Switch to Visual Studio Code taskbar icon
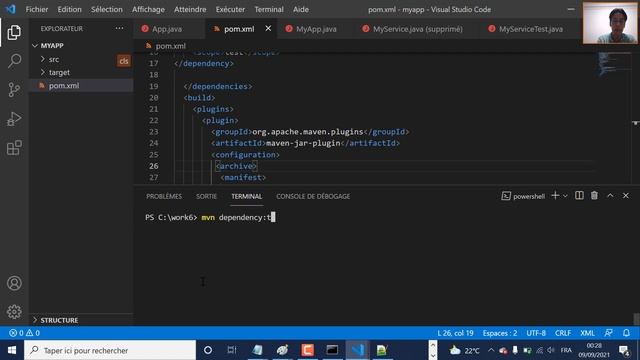The image size is (640, 360). pyautogui.click(x=358, y=350)
